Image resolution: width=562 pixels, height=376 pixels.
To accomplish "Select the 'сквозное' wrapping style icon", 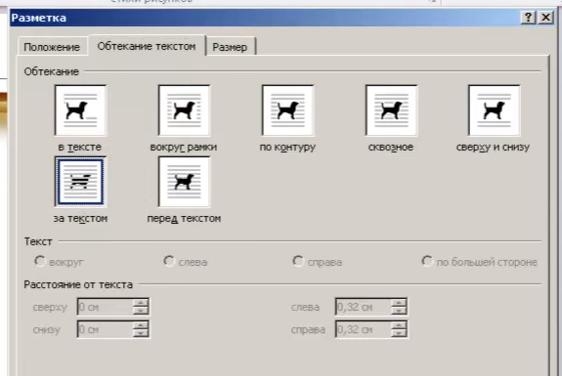I will [391, 110].
